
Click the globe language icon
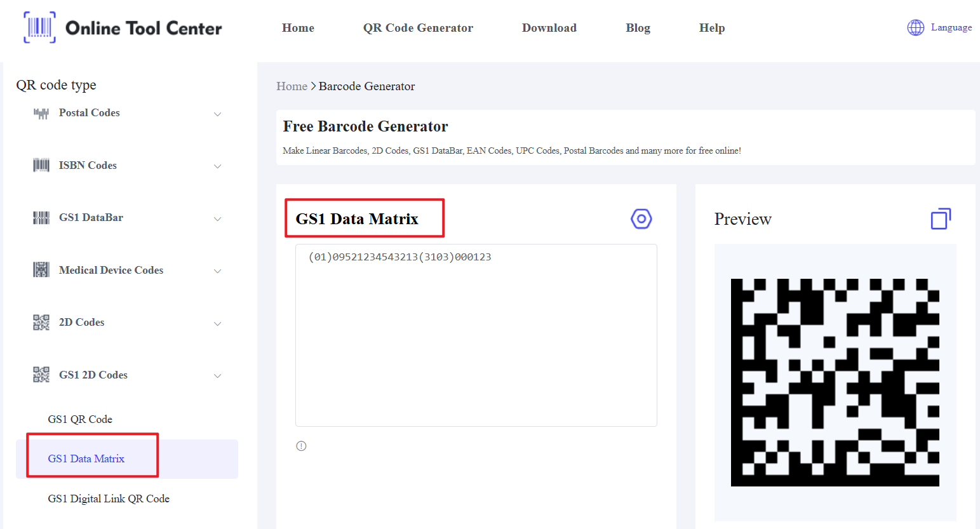pos(916,27)
